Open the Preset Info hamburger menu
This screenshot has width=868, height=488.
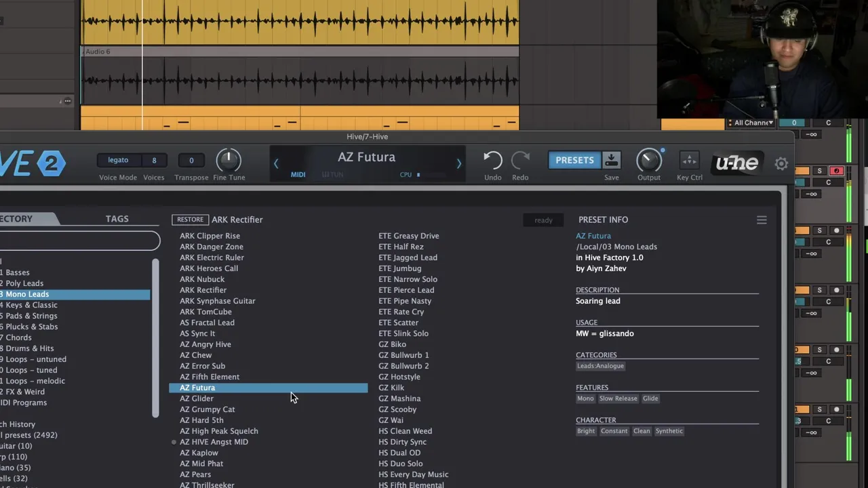(x=762, y=220)
